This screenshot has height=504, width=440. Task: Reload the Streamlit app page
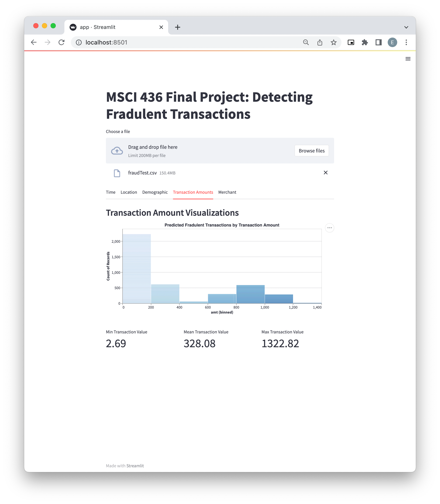pyautogui.click(x=61, y=42)
